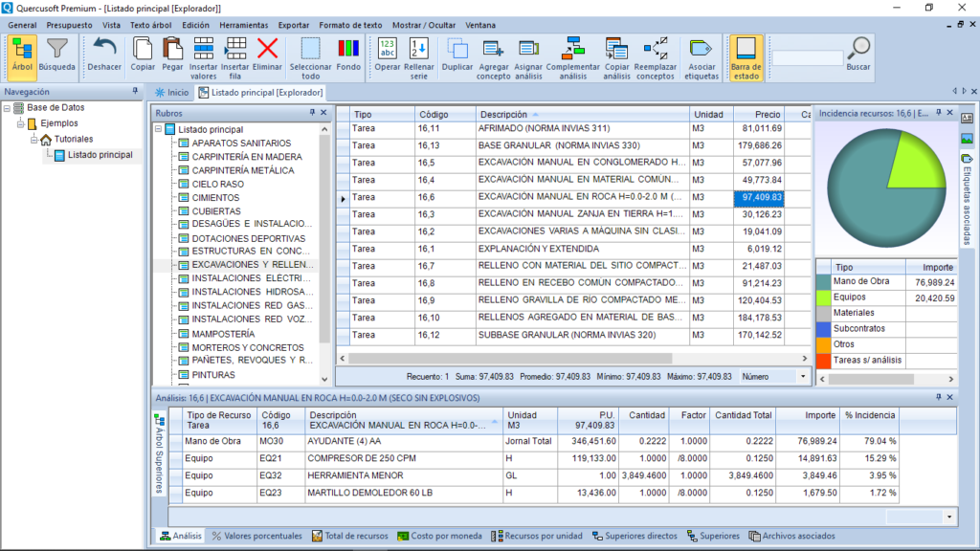Collapse the Tutoriales tree node
980x551 pixels.
tap(34, 139)
